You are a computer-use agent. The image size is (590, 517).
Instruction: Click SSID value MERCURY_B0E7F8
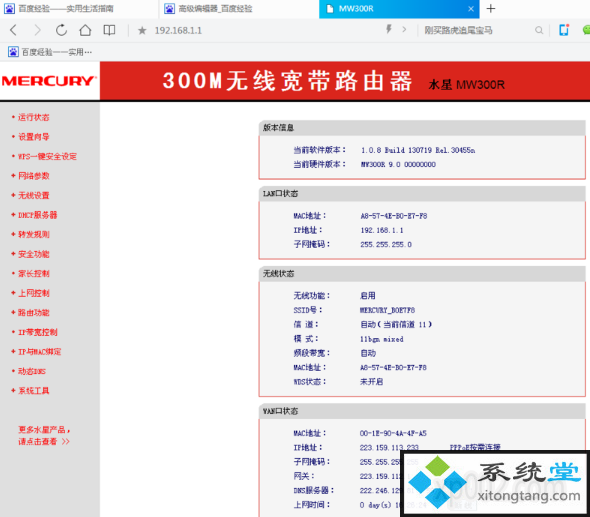point(387,310)
